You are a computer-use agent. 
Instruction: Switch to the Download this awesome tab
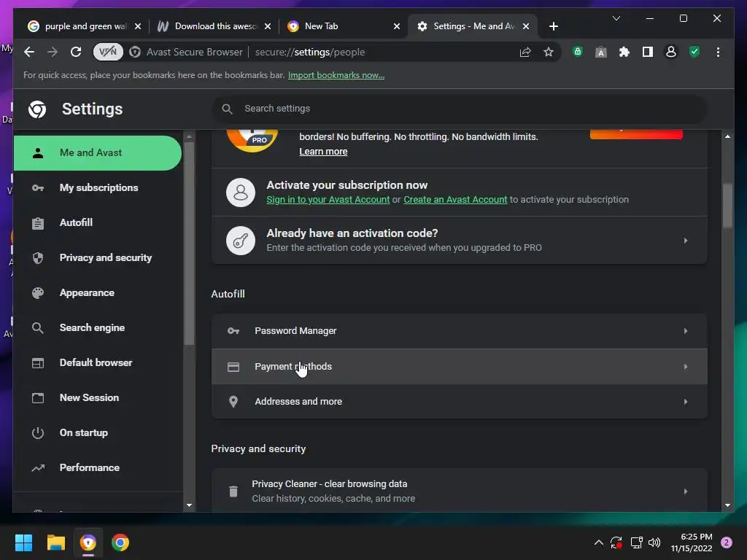(215, 26)
